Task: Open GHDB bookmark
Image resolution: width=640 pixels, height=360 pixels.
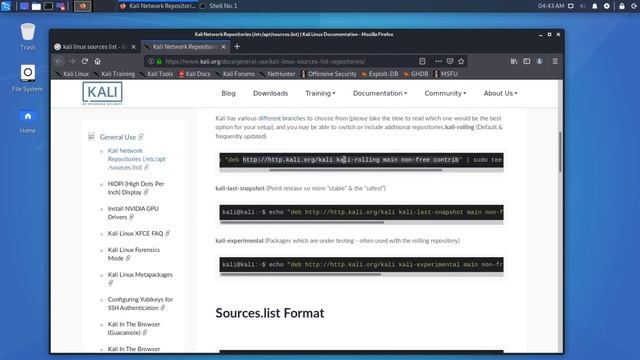Action: (416, 74)
